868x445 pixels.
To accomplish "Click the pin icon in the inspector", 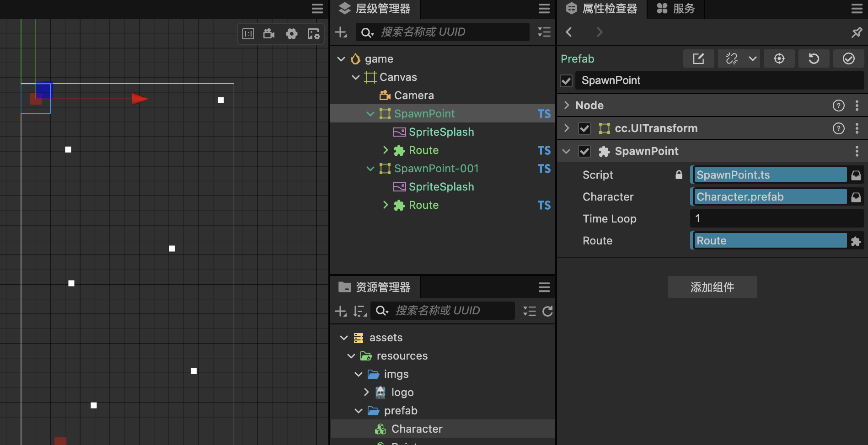I will 857,32.
